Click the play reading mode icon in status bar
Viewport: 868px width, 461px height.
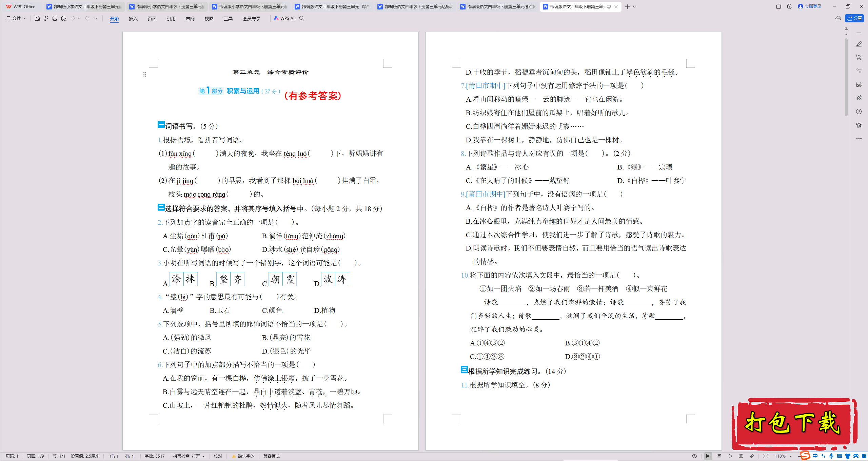pyautogui.click(x=730, y=456)
